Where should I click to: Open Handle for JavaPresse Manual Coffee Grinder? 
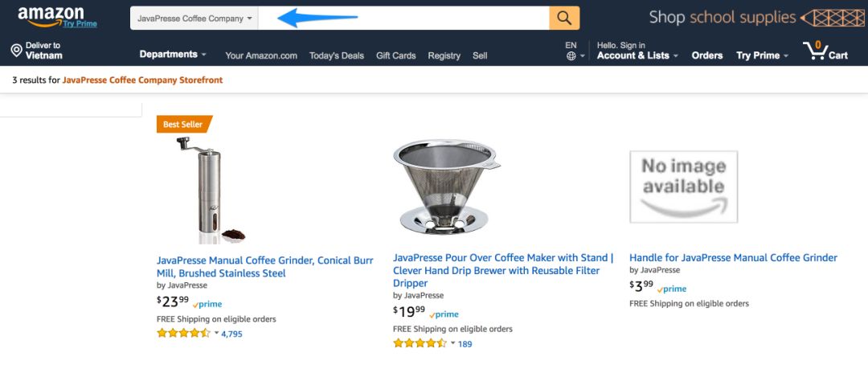coord(733,258)
